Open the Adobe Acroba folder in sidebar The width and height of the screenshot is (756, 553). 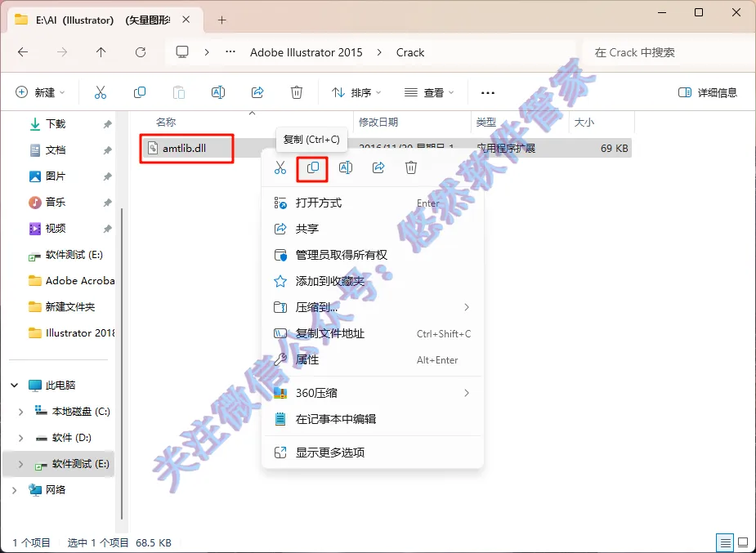[x=71, y=281]
